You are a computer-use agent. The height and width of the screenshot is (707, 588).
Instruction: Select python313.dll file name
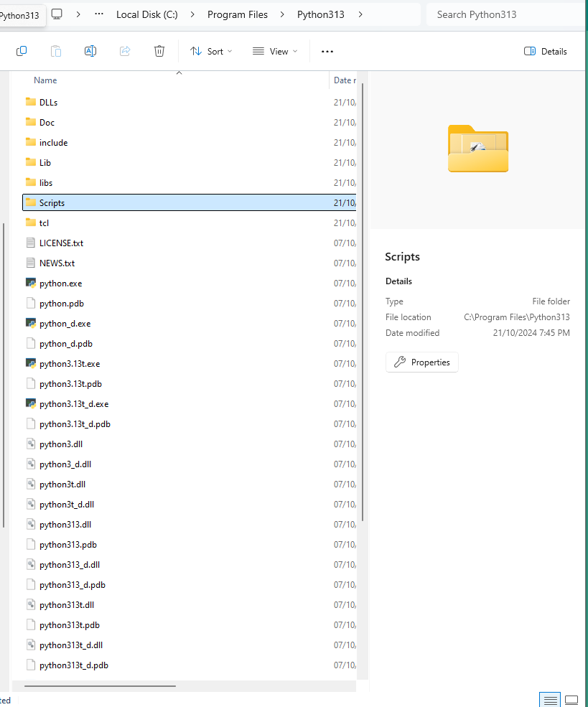click(65, 525)
